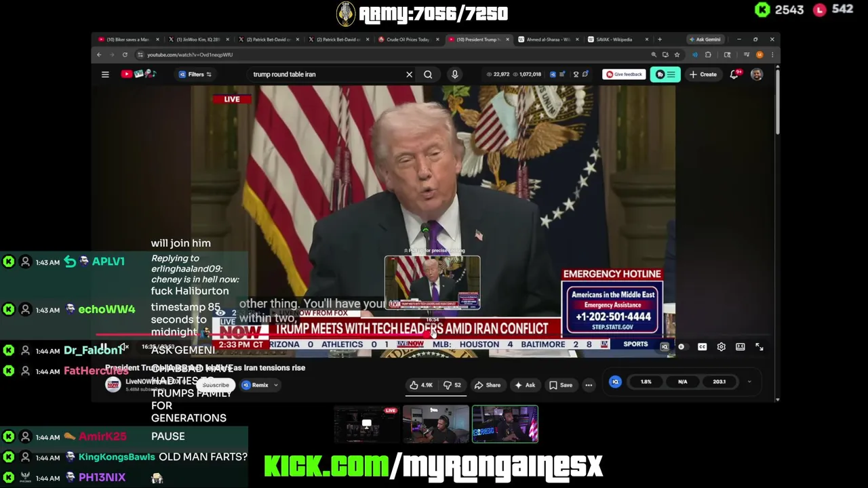This screenshot has height=488, width=868.
Task: Reload the page with refresh icon
Action: tap(125, 55)
